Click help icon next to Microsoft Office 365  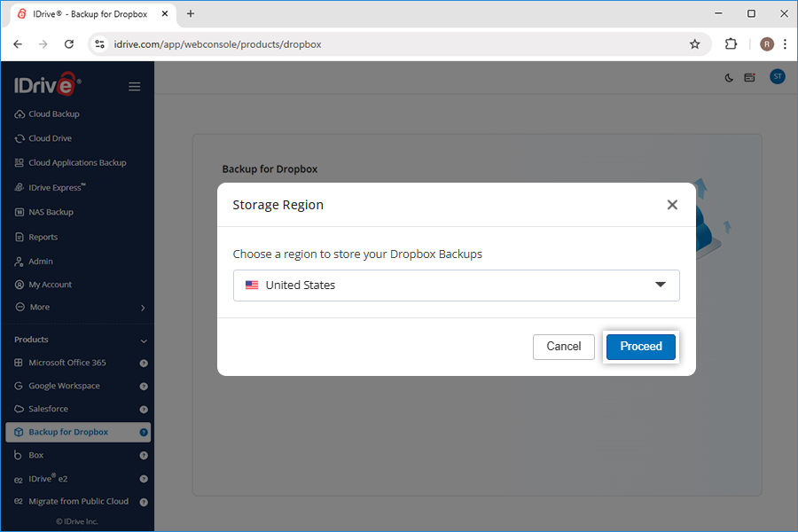tap(144, 363)
